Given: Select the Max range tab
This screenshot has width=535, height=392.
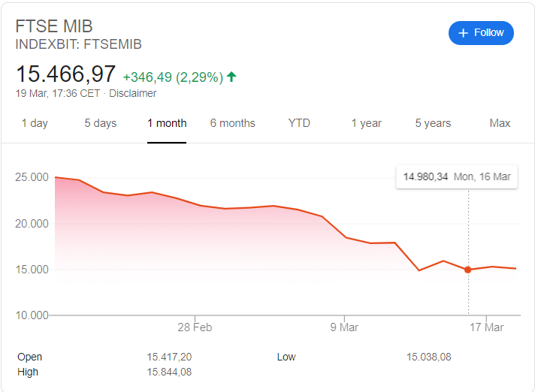Looking at the screenshot, I should pyautogui.click(x=500, y=123).
